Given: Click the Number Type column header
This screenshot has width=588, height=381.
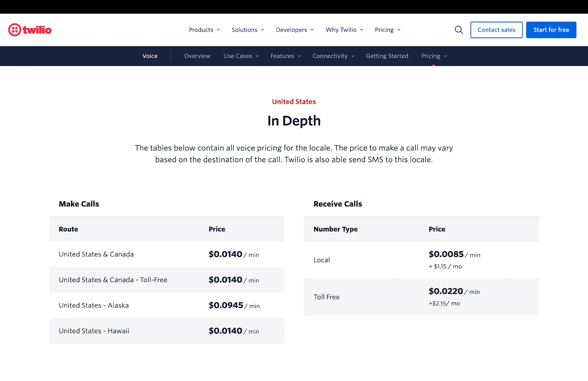Looking at the screenshot, I should 336,229.
